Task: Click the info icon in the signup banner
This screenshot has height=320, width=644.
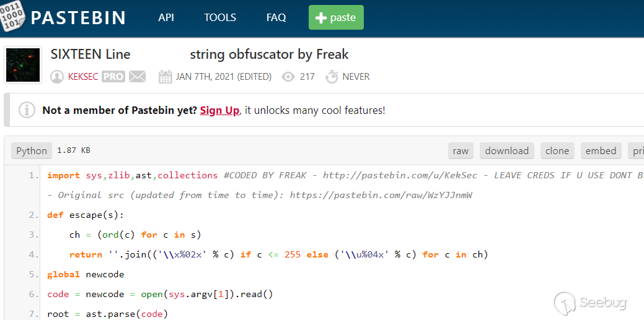Action: (x=27, y=110)
